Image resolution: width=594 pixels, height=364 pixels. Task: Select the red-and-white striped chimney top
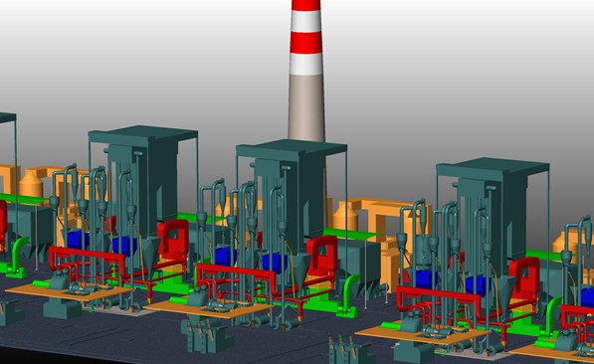(x=306, y=37)
